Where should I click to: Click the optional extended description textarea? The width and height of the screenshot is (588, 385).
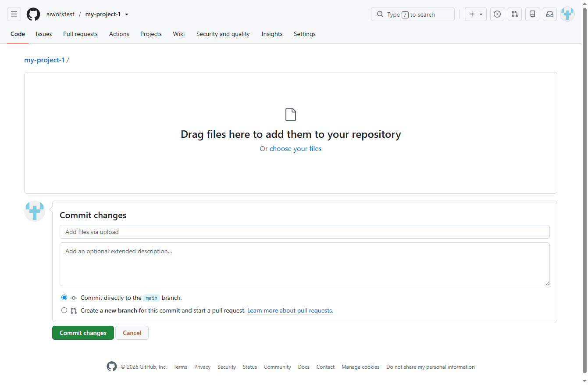305,264
